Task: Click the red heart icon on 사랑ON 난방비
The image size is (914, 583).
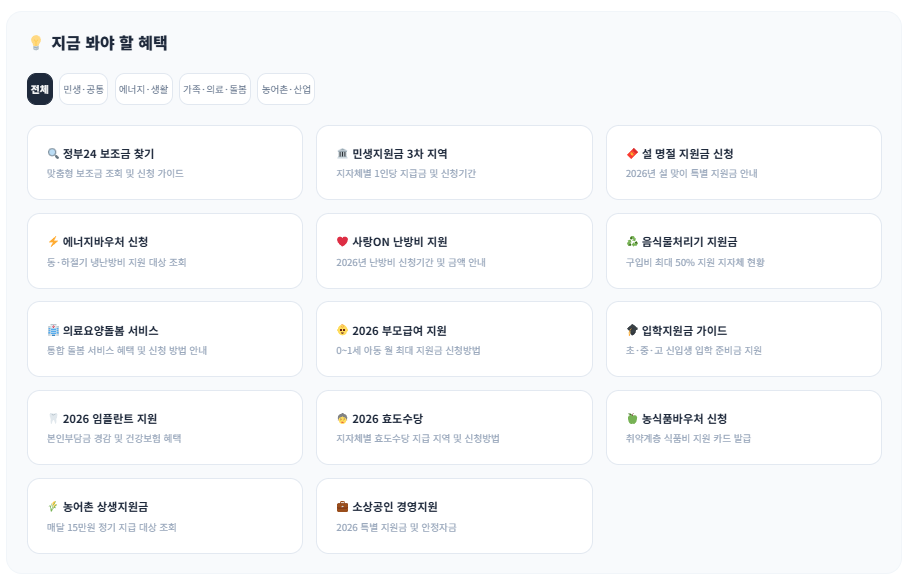Action: [342, 242]
